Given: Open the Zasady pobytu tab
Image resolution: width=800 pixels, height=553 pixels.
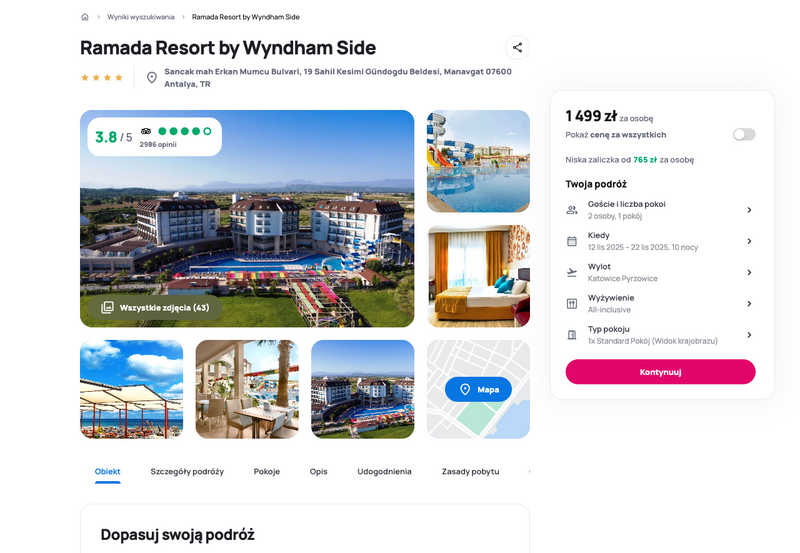Looking at the screenshot, I should pos(470,471).
